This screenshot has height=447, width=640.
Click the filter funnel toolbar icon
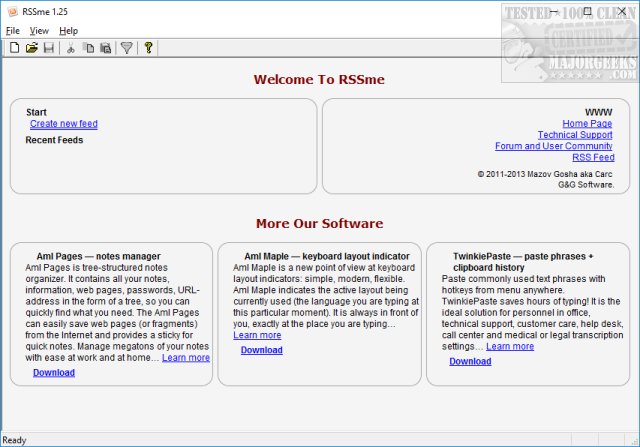[x=127, y=48]
